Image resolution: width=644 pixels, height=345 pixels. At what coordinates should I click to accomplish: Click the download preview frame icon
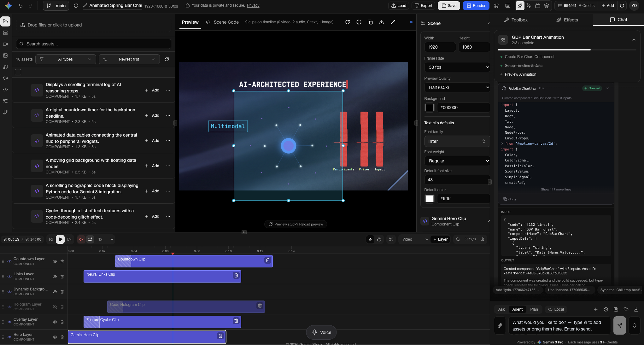382,22
